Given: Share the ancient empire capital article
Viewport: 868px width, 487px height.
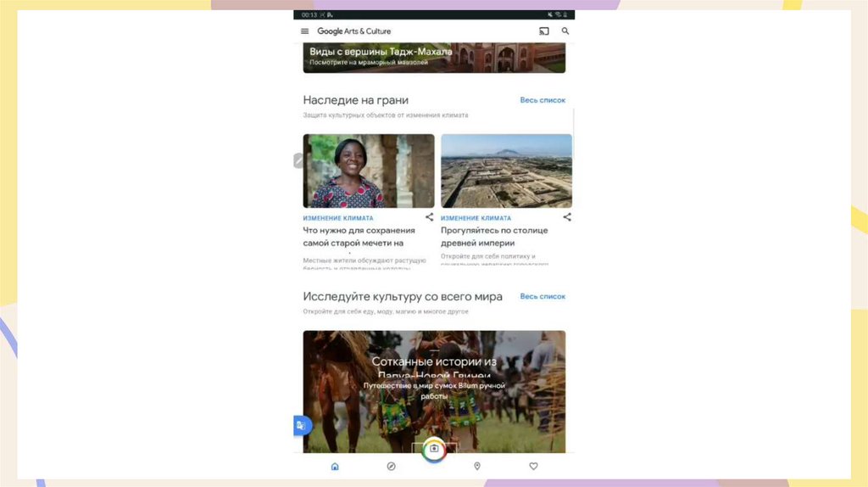Looking at the screenshot, I should [567, 217].
